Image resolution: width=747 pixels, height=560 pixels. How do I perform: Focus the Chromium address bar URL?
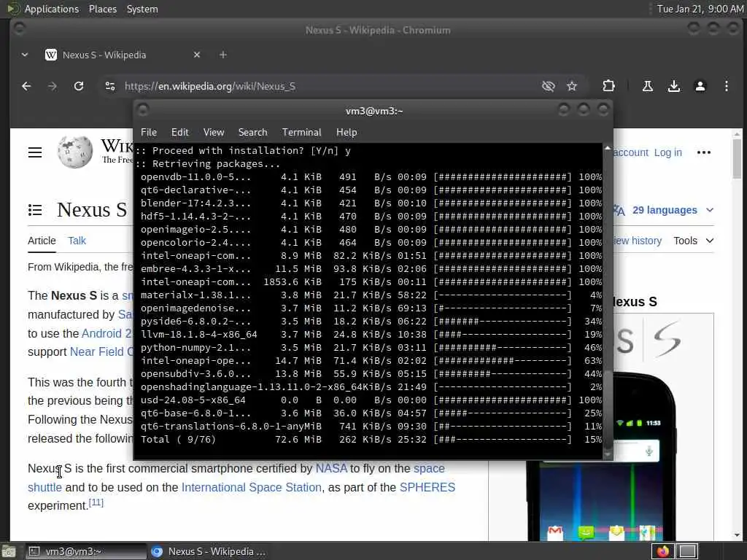pos(209,86)
